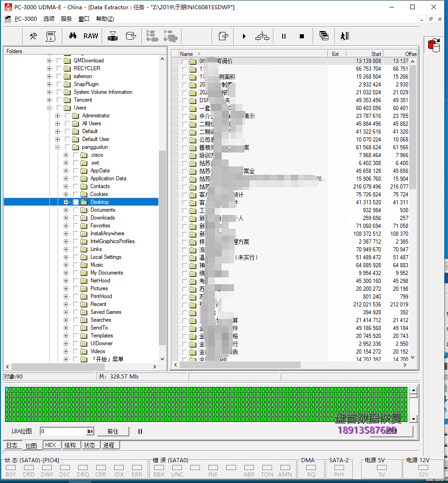The image size is (448, 483).
Task: Start RAW recovery mode
Action: coord(91,36)
